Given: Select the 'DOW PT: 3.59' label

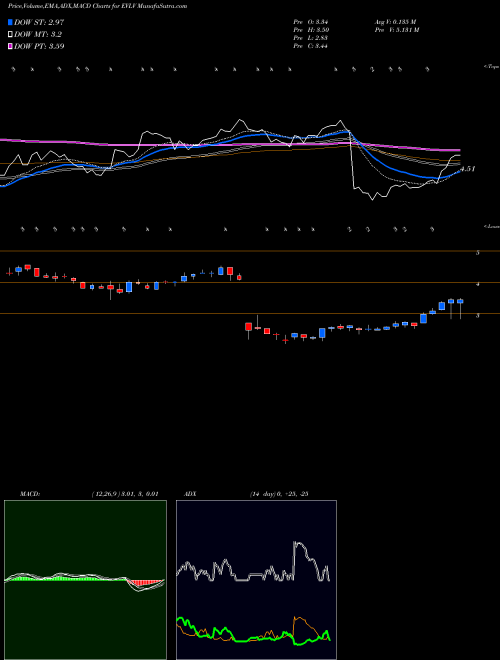Looking at the screenshot, I should (x=39, y=46).
